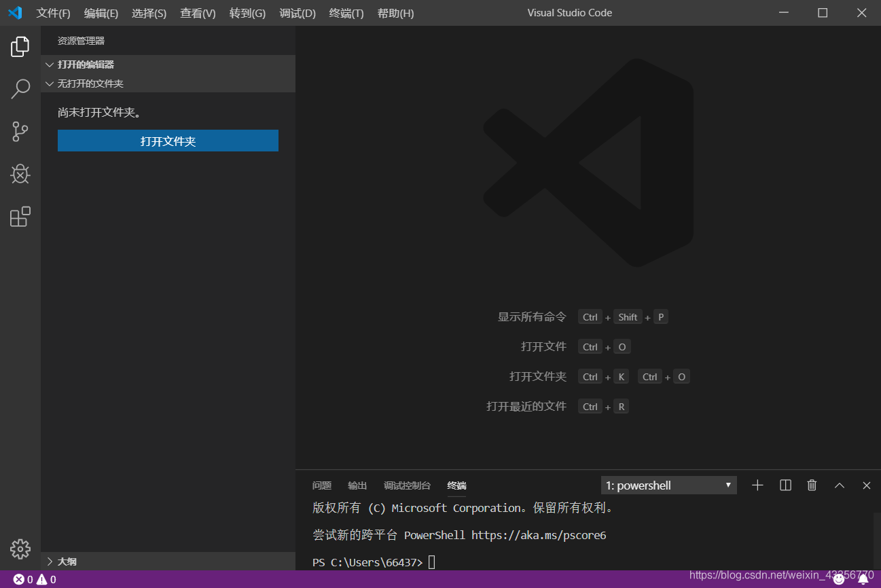Switch to the 调试控制台 panel tab
This screenshot has width=881, height=588.
(x=407, y=485)
